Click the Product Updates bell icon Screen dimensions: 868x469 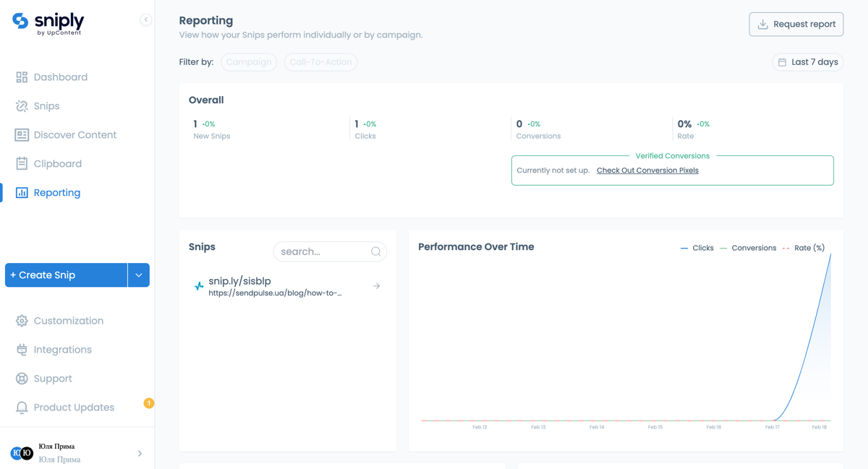point(22,408)
